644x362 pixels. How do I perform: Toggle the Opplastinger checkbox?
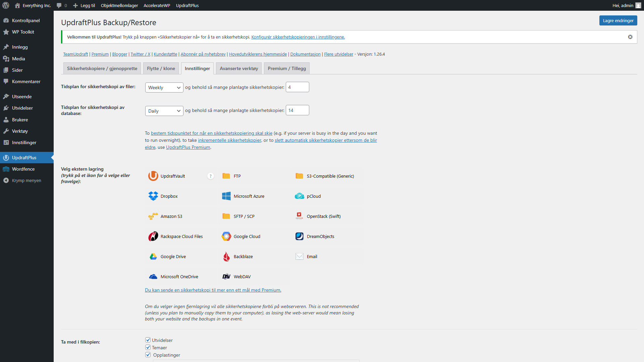[148, 355]
